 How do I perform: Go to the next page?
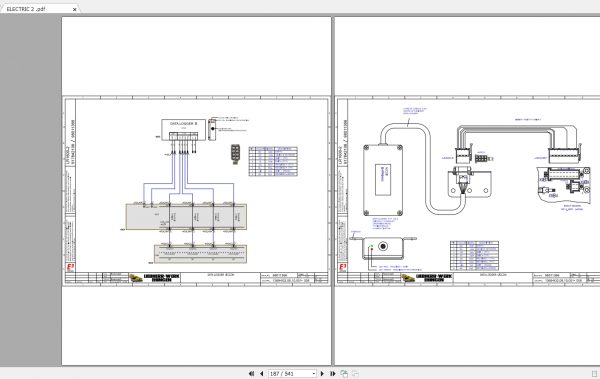click(x=322, y=374)
